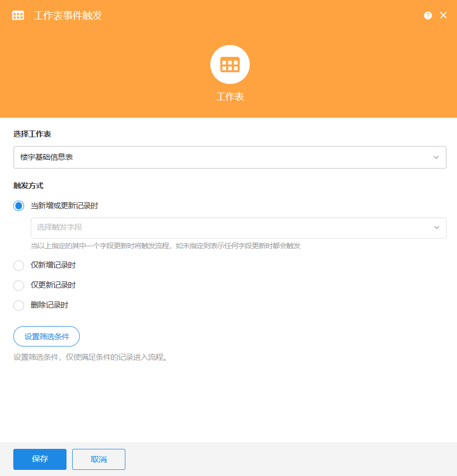Click the 选择工作表 section label

click(32, 134)
